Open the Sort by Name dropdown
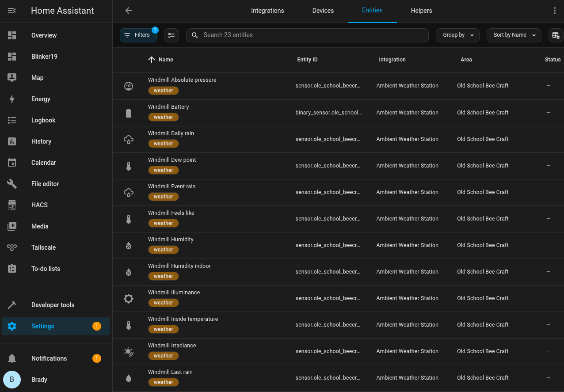This screenshot has height=392, width=564. pyautogui.click(x=514, y=35)
